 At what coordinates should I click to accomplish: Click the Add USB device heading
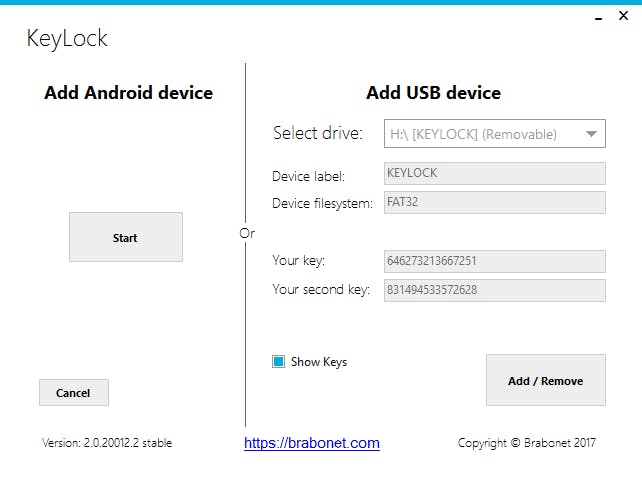pos(433,93)
